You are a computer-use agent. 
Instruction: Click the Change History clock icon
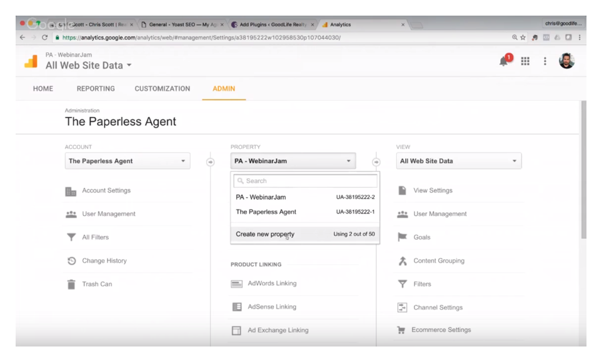pos(72,261)
